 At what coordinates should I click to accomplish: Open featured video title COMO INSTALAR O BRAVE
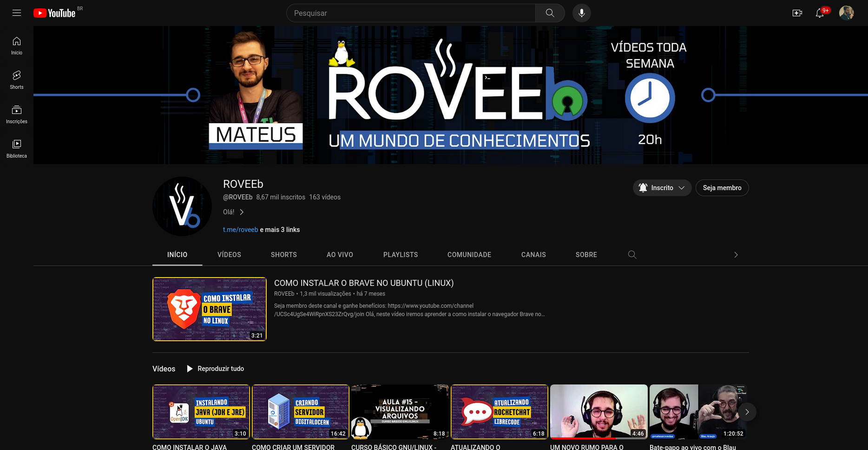coord(364,283)
